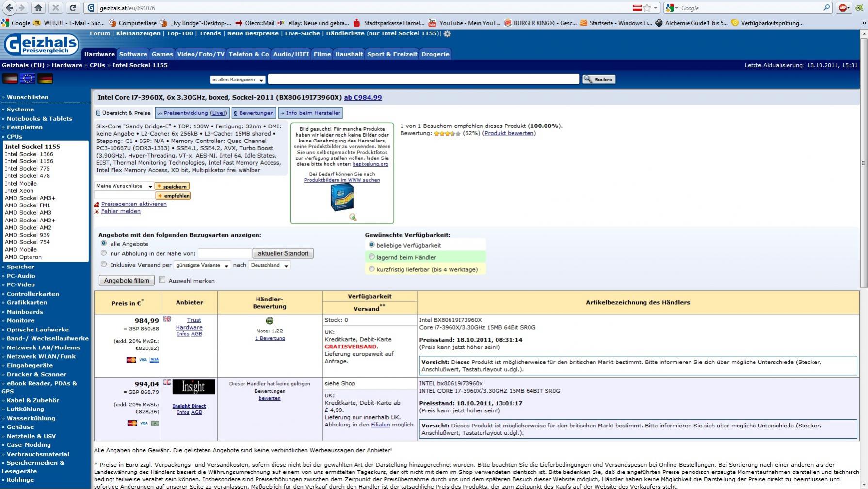Open the 'Meine Wunschliste' dropdown

(124, 186)
